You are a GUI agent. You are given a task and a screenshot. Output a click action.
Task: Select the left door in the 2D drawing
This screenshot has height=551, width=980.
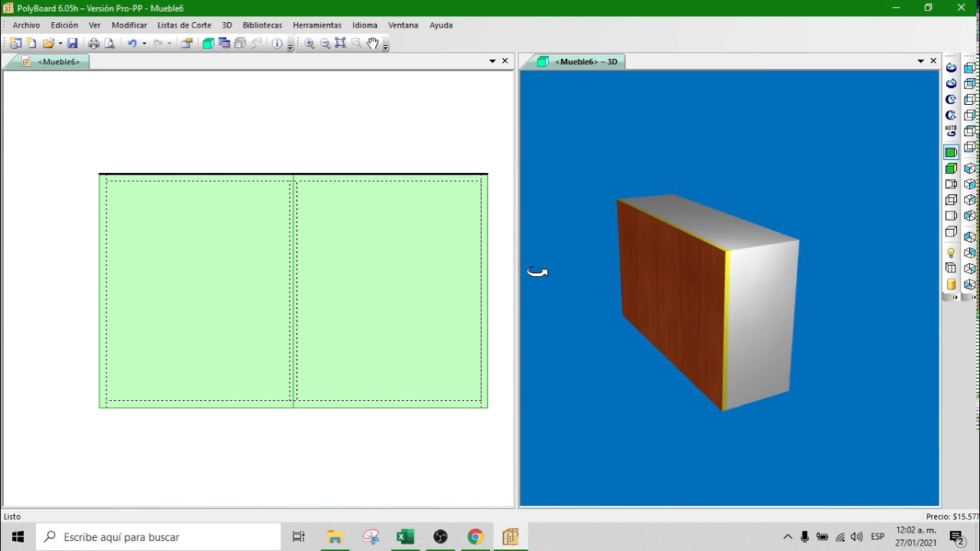click(x=197, y=292)
